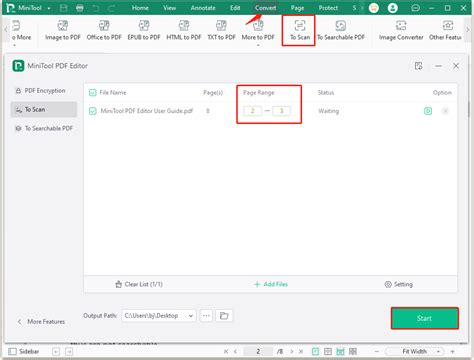
Task: Open the Fit Width zoom dropdown
Action: pyautogui.click(x=414, y=351)
